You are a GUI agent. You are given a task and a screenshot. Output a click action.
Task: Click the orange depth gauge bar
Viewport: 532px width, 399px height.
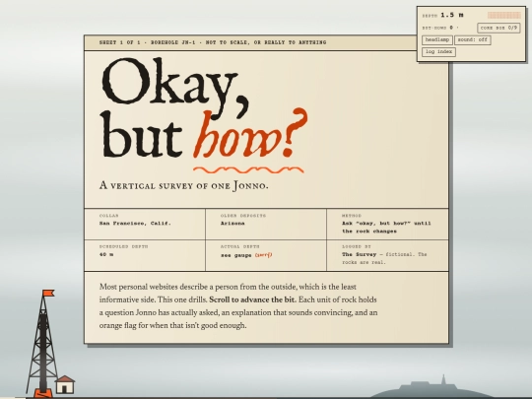[503, 15]
